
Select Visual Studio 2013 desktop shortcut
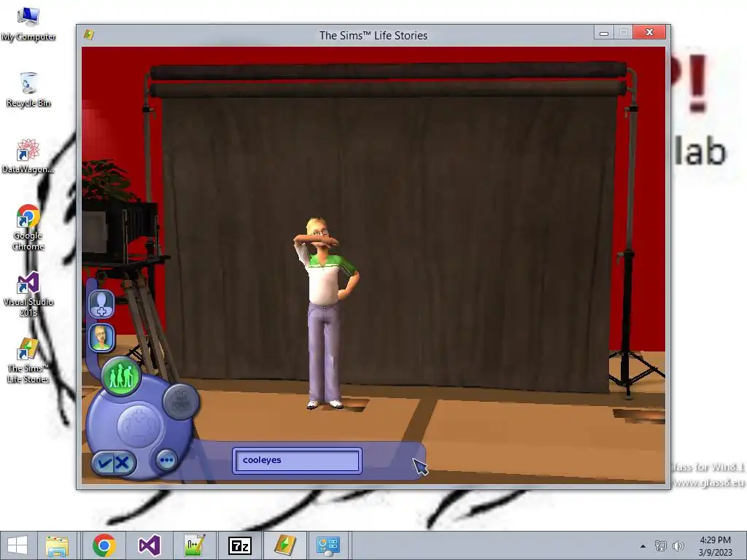point(28,295)
